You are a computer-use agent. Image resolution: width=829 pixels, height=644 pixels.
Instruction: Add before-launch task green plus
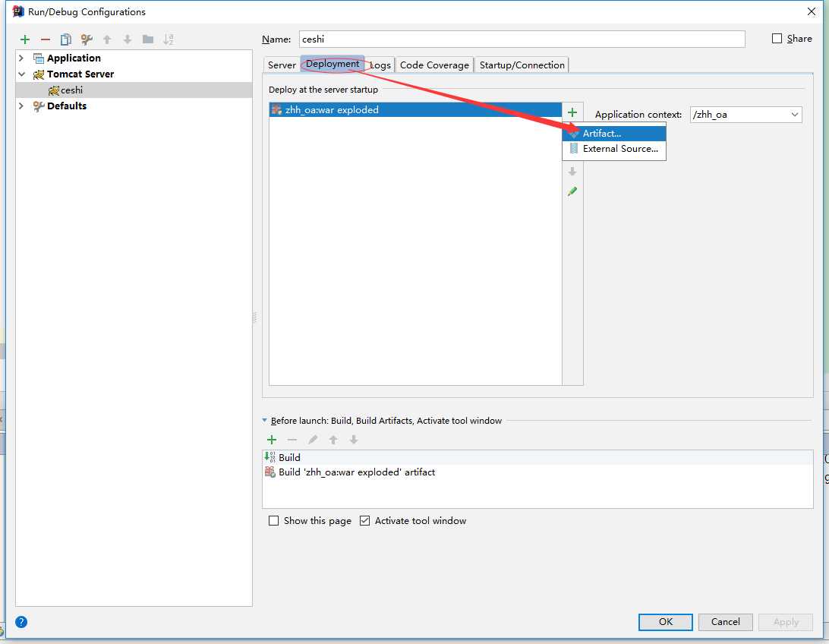coord(272,440)
